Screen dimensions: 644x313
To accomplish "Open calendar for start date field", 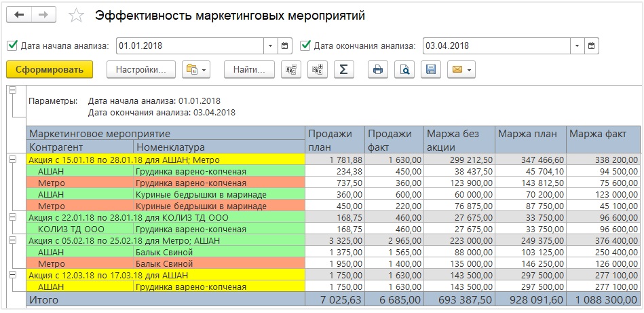I will coord(286,46).
